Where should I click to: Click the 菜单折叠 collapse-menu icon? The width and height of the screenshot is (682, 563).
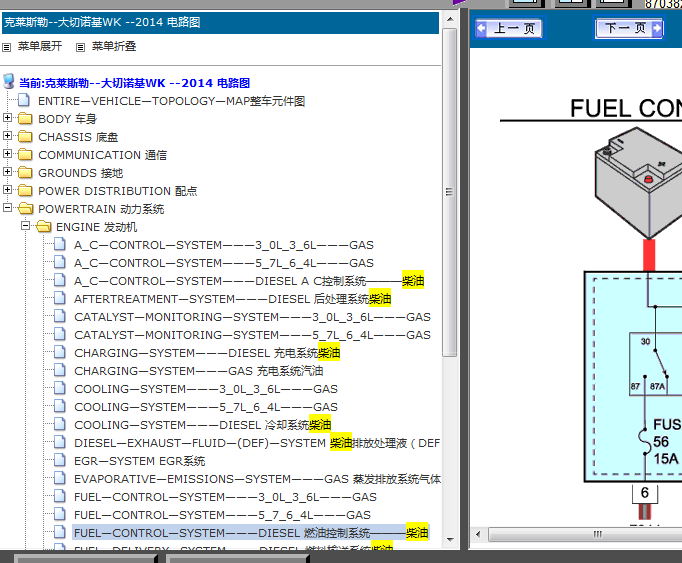click(x=80, y=47)
